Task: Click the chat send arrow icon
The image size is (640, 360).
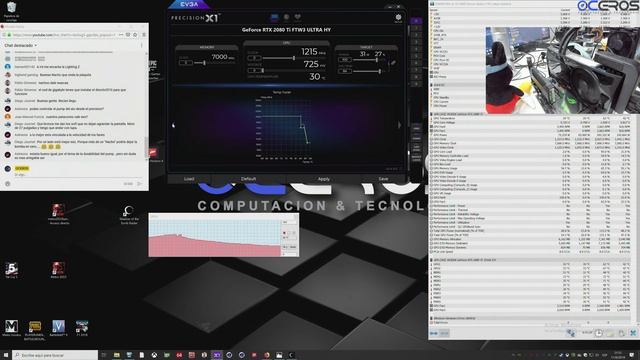Action: coord(140,184)
